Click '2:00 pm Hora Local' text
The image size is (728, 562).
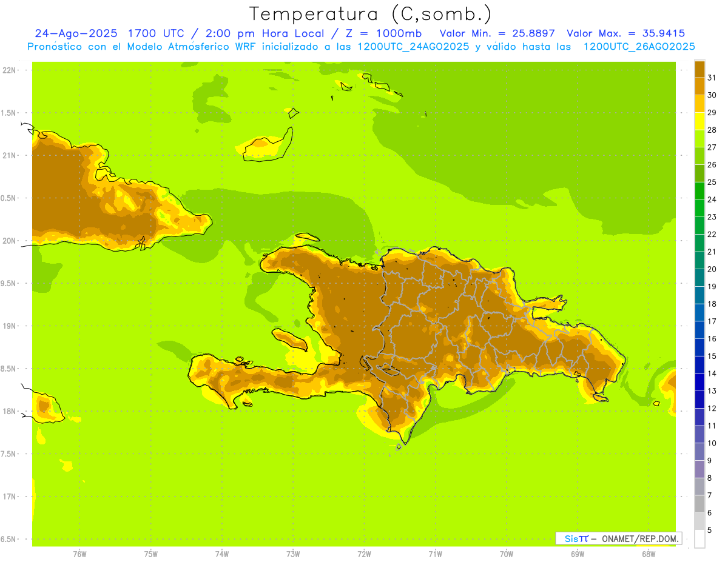point(265,33)
